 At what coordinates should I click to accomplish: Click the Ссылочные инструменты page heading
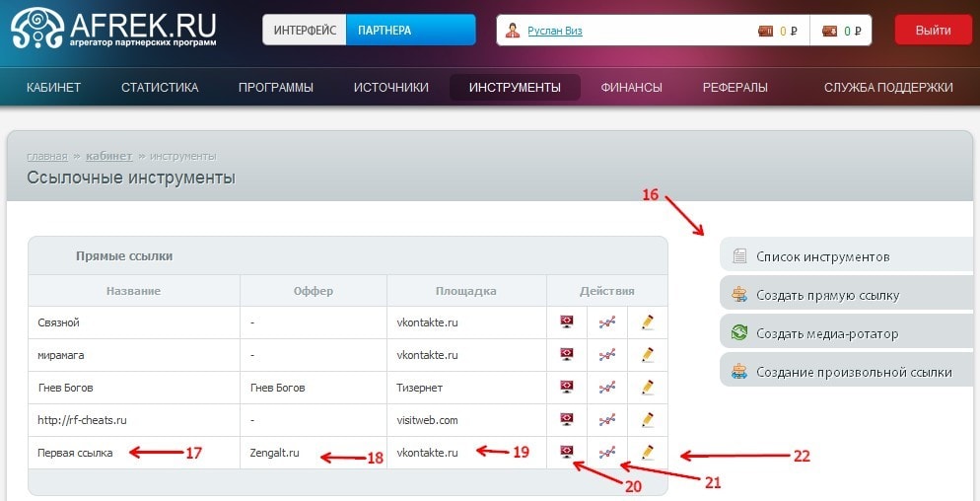point(131,178)
